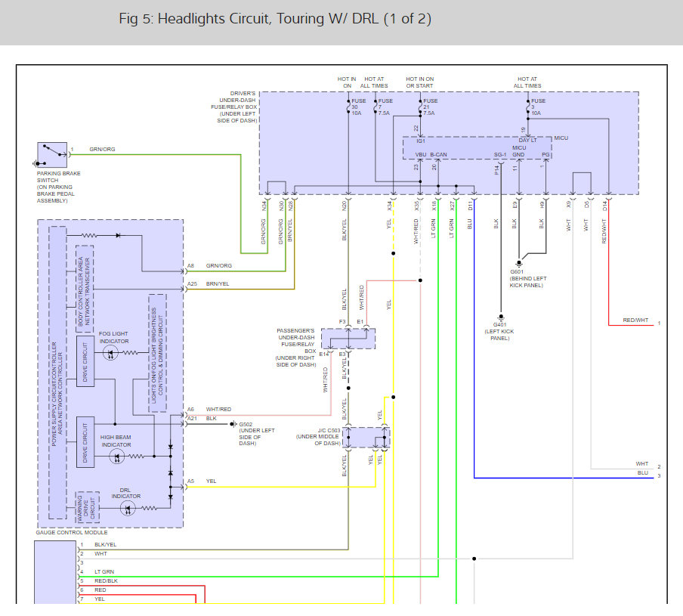Image resolution: width=683 pixels, height=616 pixels.
Task: Click the FUSE 3 10A label
Action: pos(538,107)
